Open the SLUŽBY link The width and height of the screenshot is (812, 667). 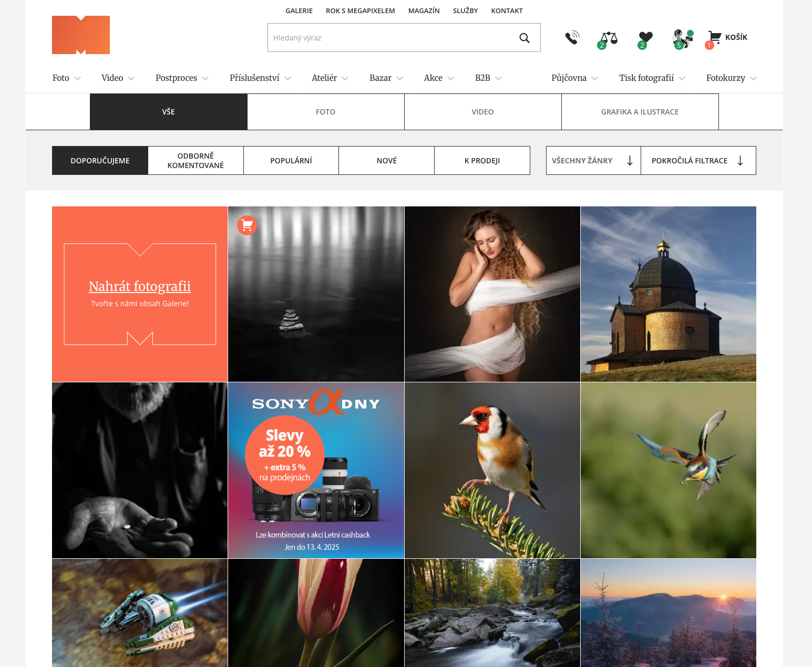(x=466, y=11)
